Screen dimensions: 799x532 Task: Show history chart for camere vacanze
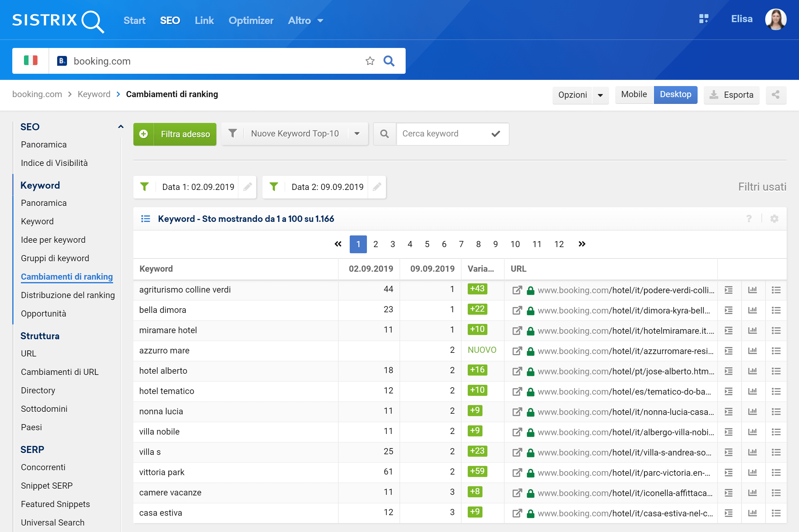pos(753,493)
